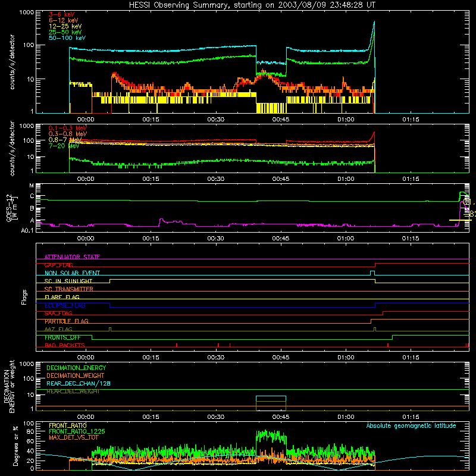Select the FLARE_FLAG label
476x476 pixels.
click(x=62, y=297)
